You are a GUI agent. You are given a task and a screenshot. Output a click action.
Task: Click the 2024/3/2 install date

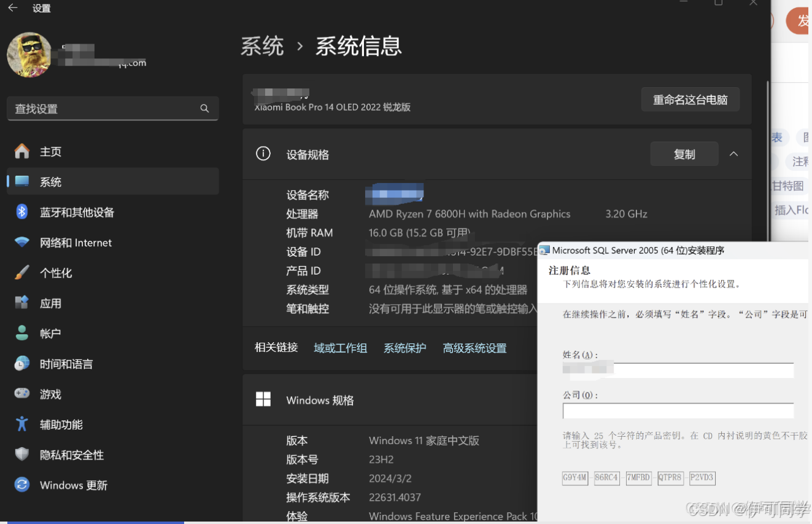pyautogui.click(x=389, y=479)
